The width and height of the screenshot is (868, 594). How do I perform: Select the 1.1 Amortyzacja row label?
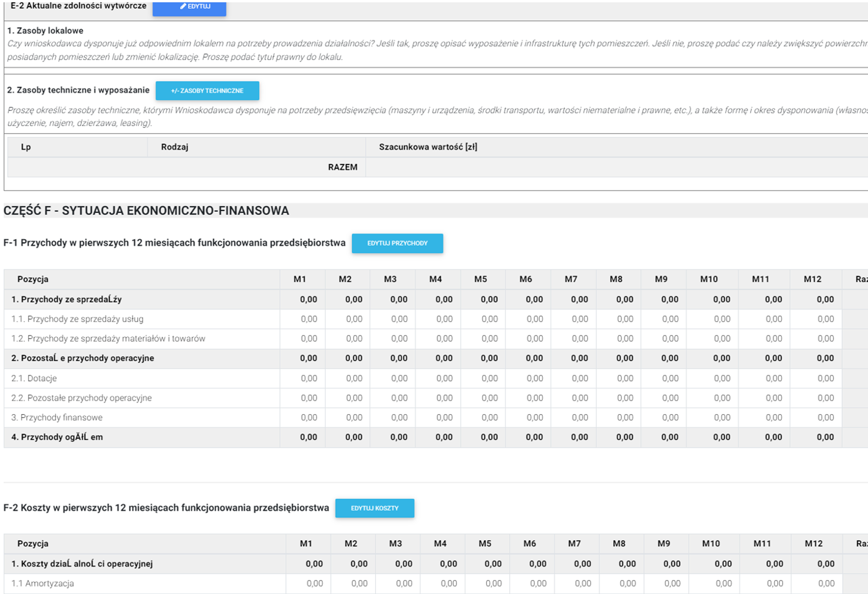43,583
